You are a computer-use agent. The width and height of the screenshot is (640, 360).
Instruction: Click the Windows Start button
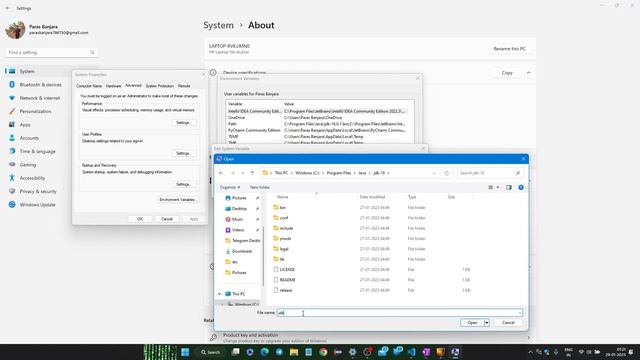coord(185,352)
